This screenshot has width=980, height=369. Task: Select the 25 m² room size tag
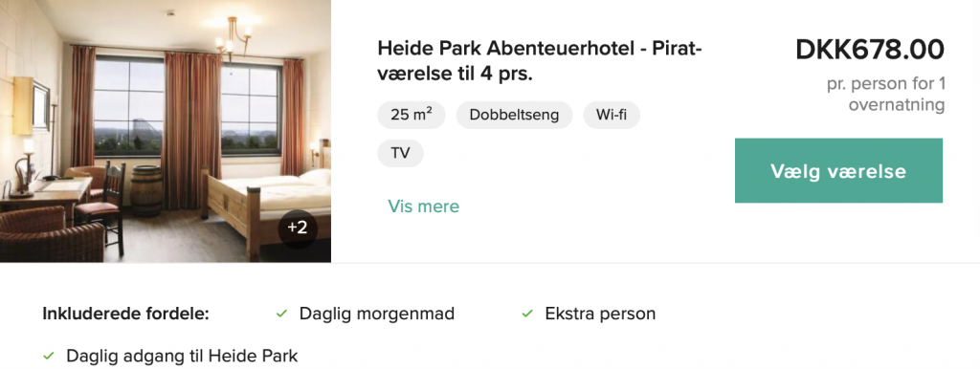click(411, 115)
